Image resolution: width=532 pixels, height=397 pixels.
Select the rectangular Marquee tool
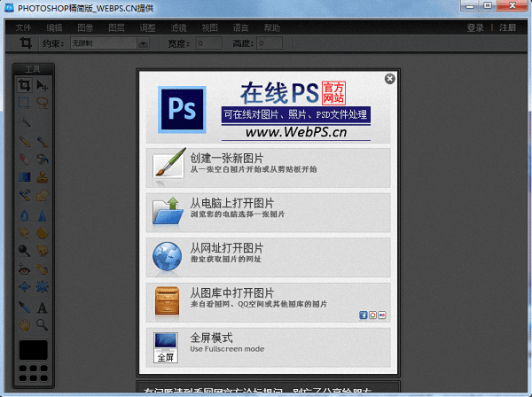coord(25,103)
